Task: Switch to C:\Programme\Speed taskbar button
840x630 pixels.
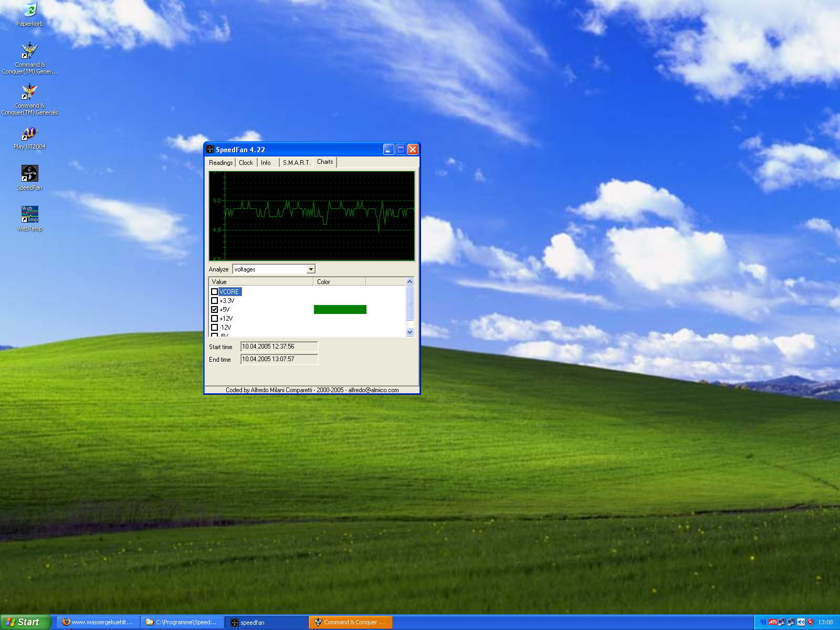Action: tap(182, 622)
